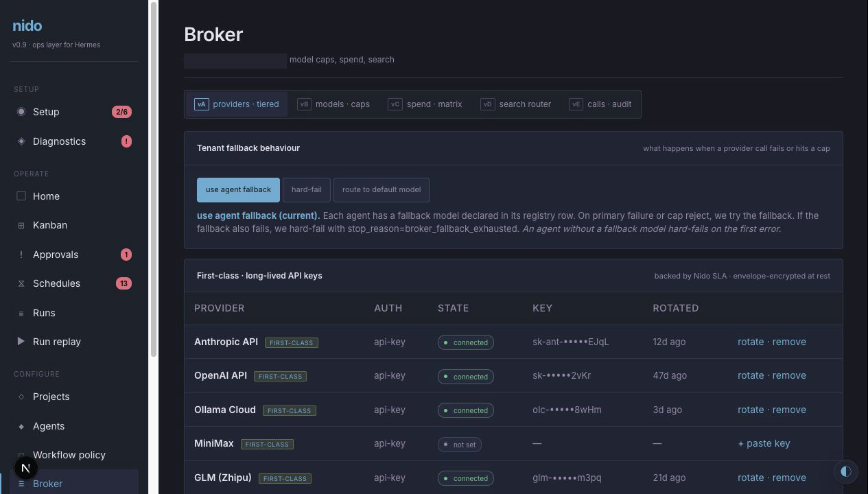Click the Diagnostics alert badge

coord(126,141)
